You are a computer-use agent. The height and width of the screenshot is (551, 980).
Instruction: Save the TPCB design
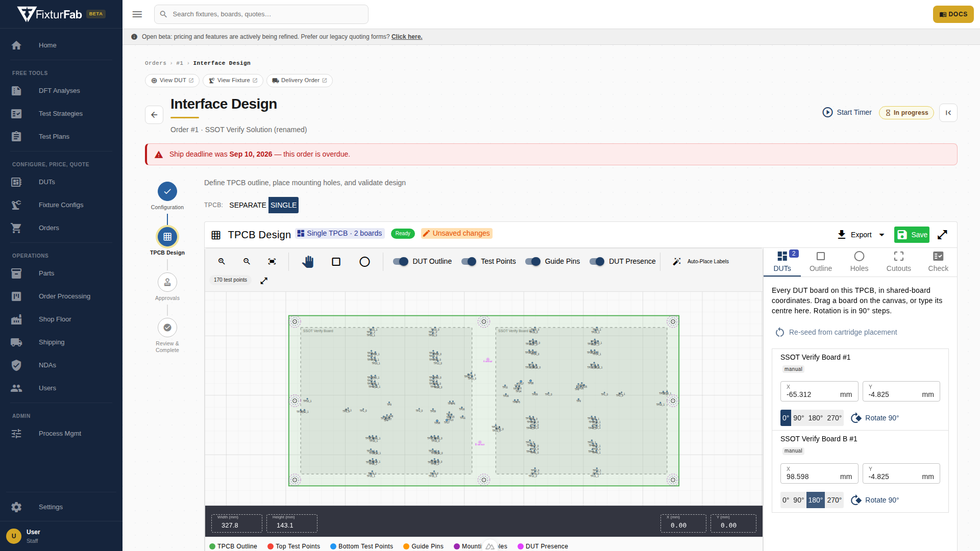[912, 235]
